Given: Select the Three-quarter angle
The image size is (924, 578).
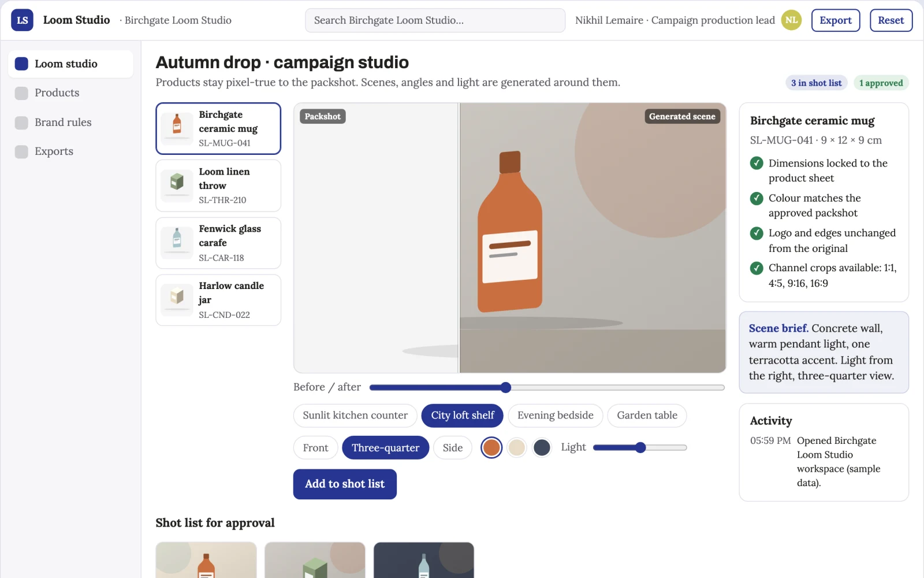Looking at the screenshot, I should [386, 448].
